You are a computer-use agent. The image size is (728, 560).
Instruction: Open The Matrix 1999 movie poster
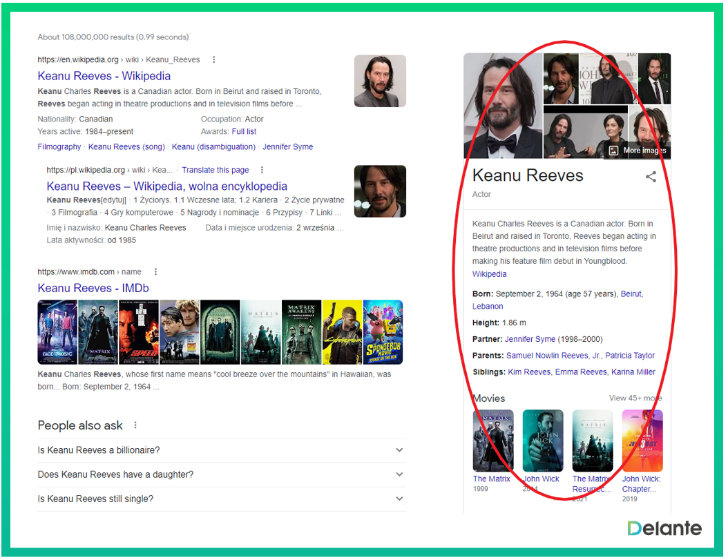[x=493, y=441]
